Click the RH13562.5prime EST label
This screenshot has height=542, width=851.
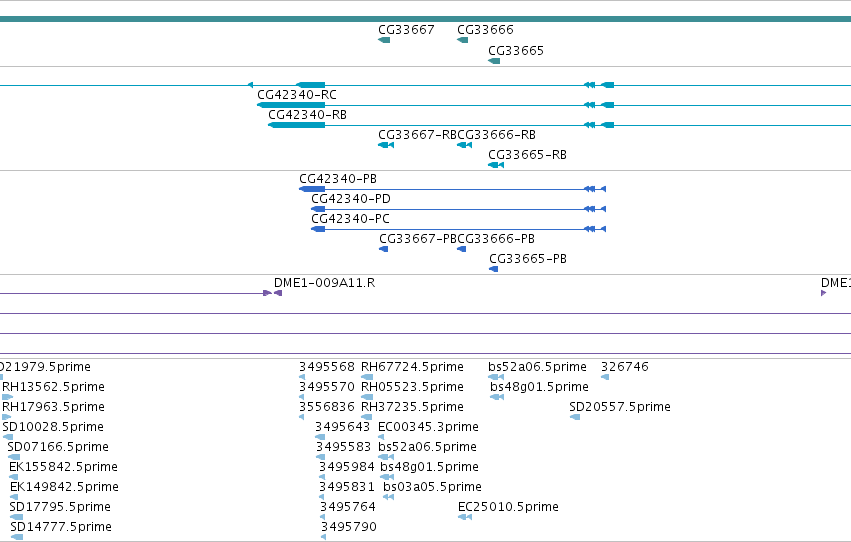53,387
